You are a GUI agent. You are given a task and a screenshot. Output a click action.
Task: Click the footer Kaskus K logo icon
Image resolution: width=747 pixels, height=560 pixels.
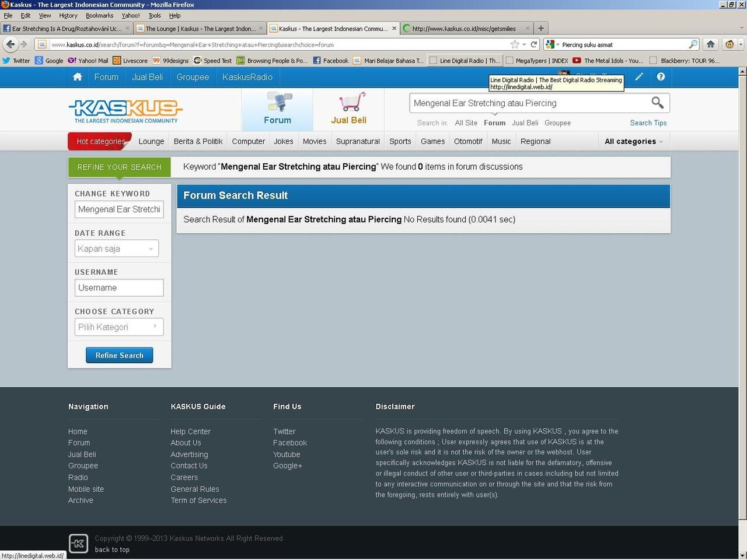click(x=78, y=544)
